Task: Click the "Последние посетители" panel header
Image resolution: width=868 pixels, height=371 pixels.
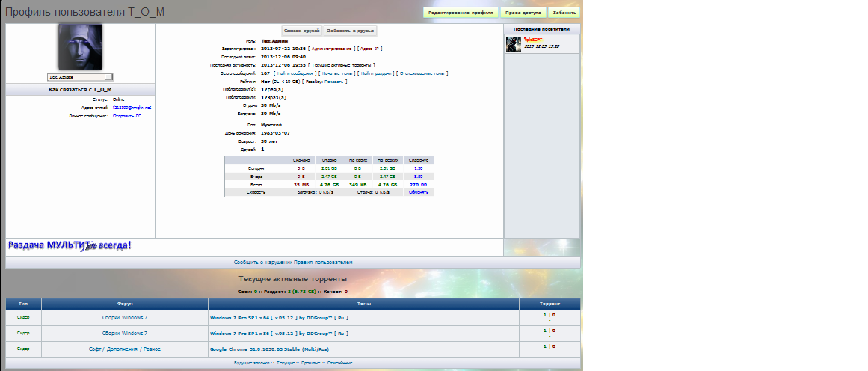Action: (542, 28)
